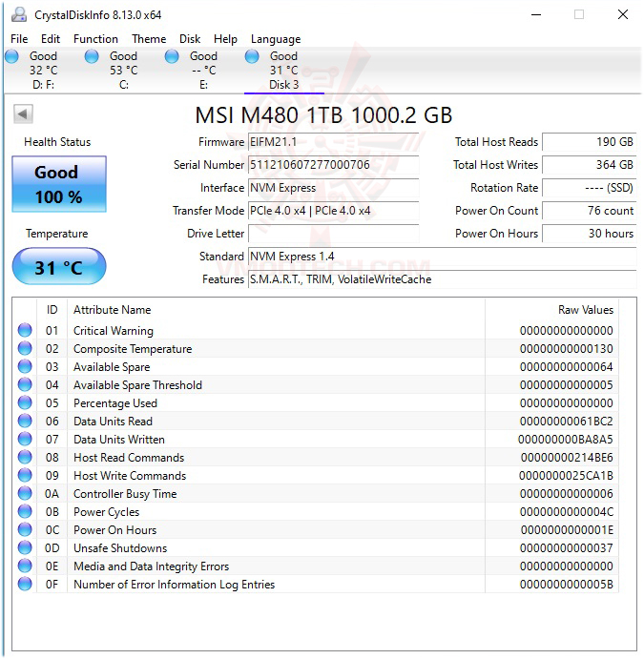Click status icon for Media and Data Integrity Errors

tap(25, 566)
